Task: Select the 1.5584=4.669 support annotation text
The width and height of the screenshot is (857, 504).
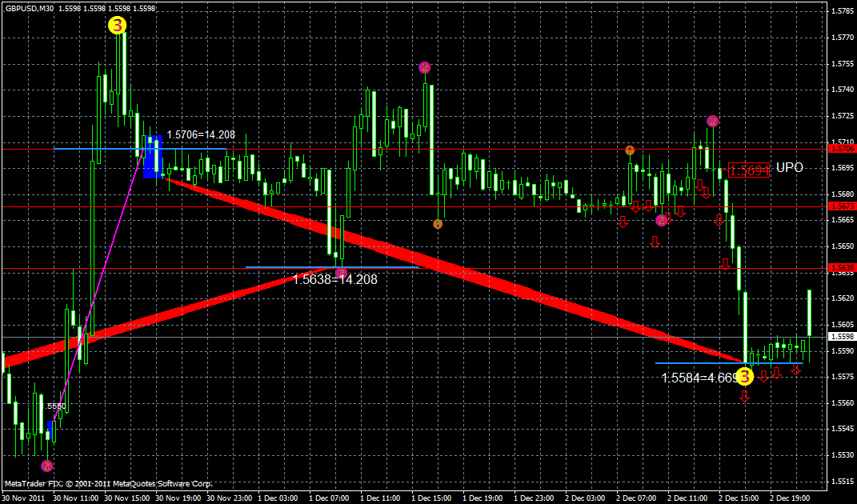Action: 700,377
